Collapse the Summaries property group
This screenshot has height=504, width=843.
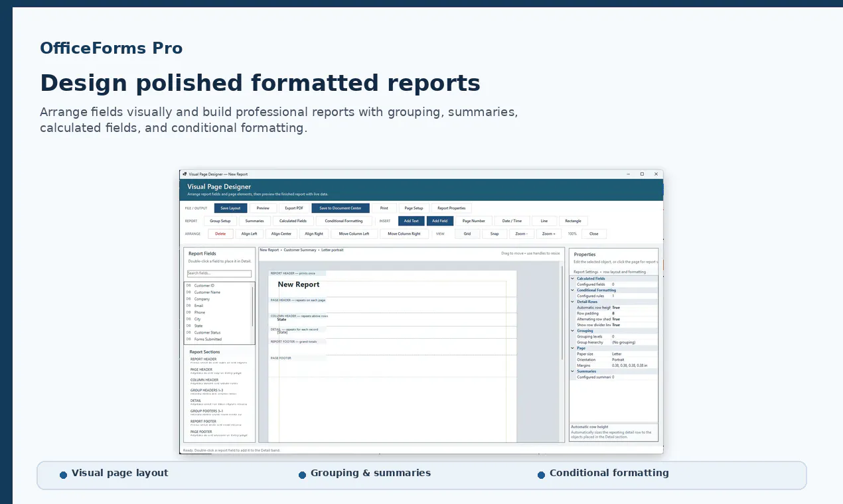point(573,371)
